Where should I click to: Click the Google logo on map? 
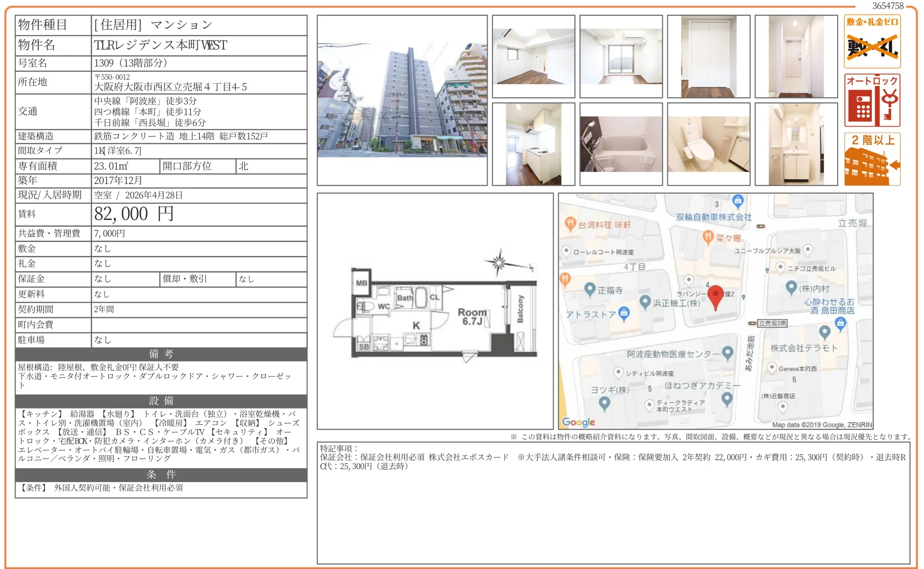click(578, 422)
